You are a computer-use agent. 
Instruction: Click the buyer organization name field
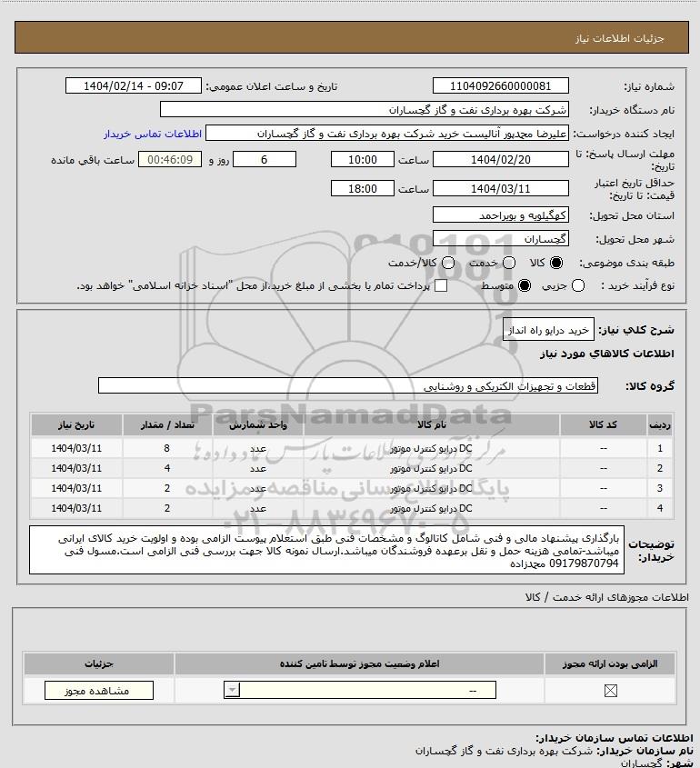click(x=365, y=110)
